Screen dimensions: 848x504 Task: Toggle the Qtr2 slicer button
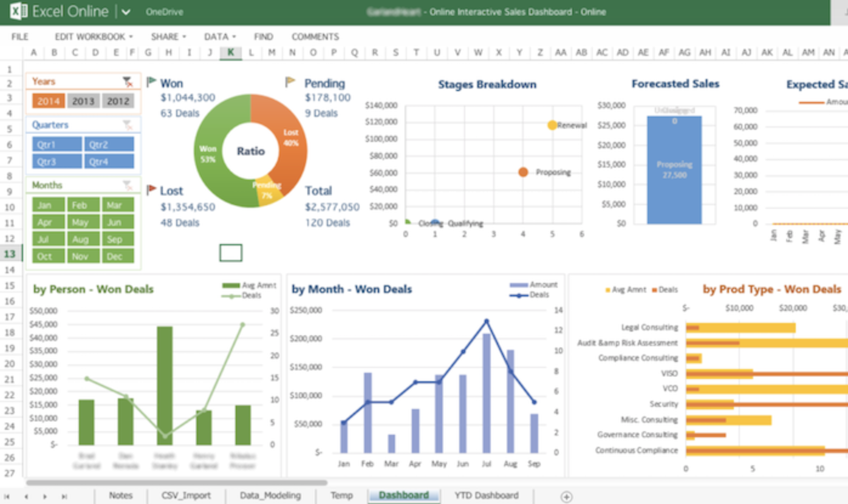coord(109,145)
